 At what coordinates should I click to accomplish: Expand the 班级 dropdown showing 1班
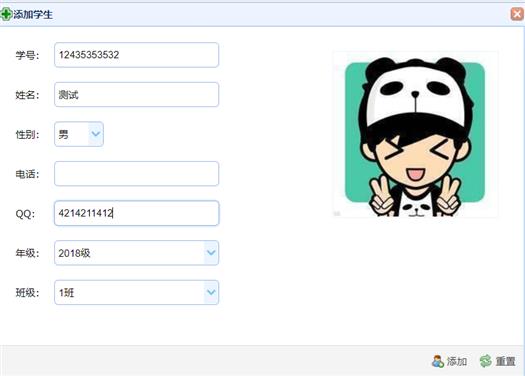(211, 292)
